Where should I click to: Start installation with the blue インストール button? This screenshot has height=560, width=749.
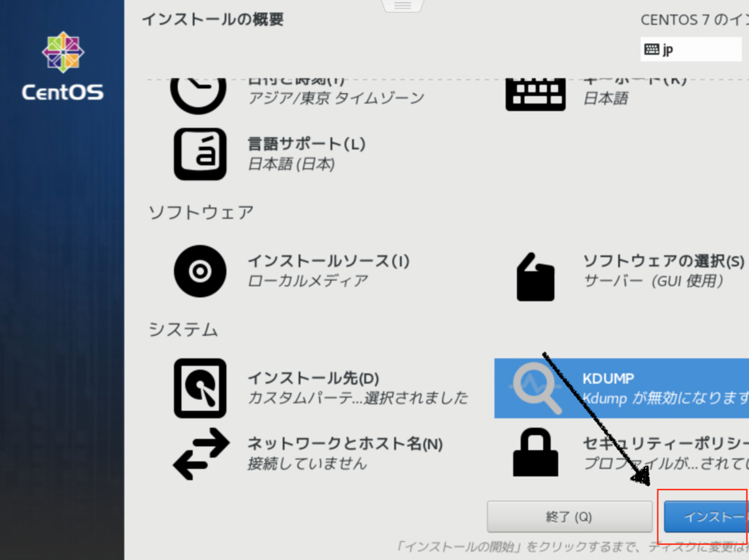pos(706,517)
